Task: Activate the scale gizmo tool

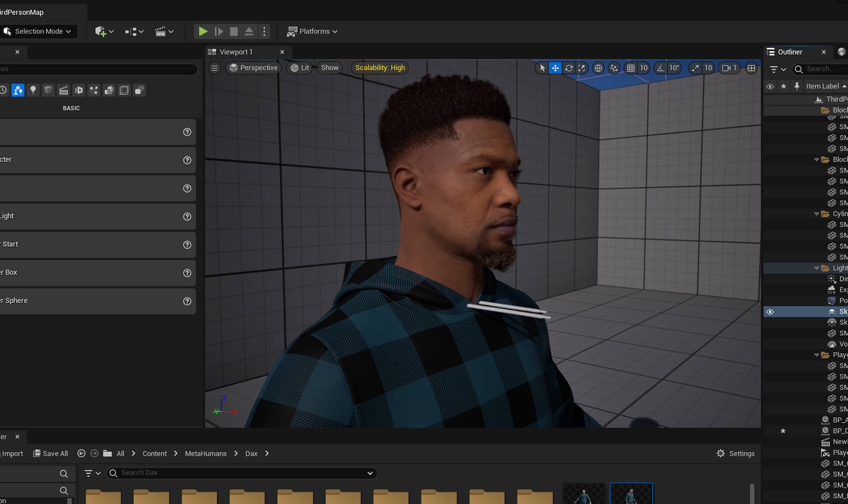Action: pyautogui.click(x=581, y=68)
